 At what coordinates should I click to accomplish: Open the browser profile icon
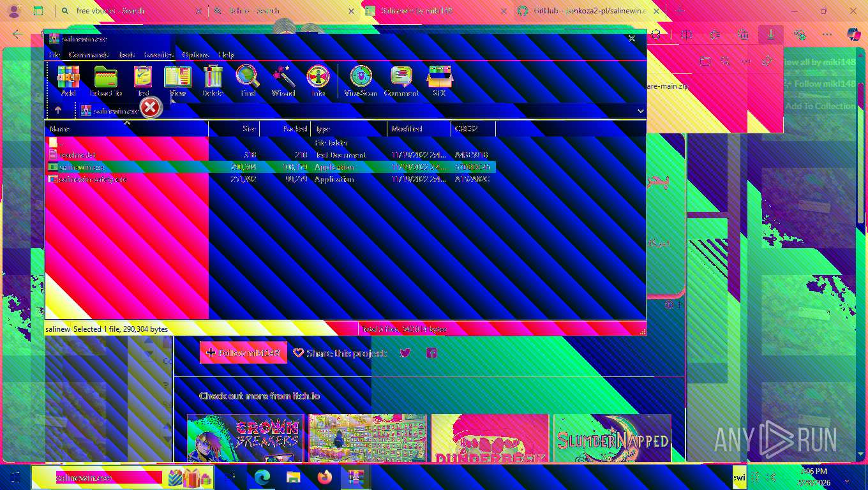point(14,11)
